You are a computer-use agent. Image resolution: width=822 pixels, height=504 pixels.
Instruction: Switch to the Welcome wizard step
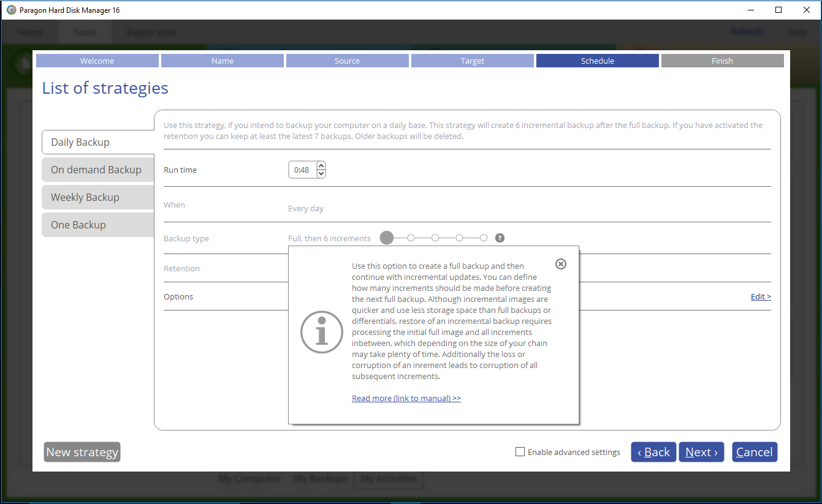(x=97, y=60)
